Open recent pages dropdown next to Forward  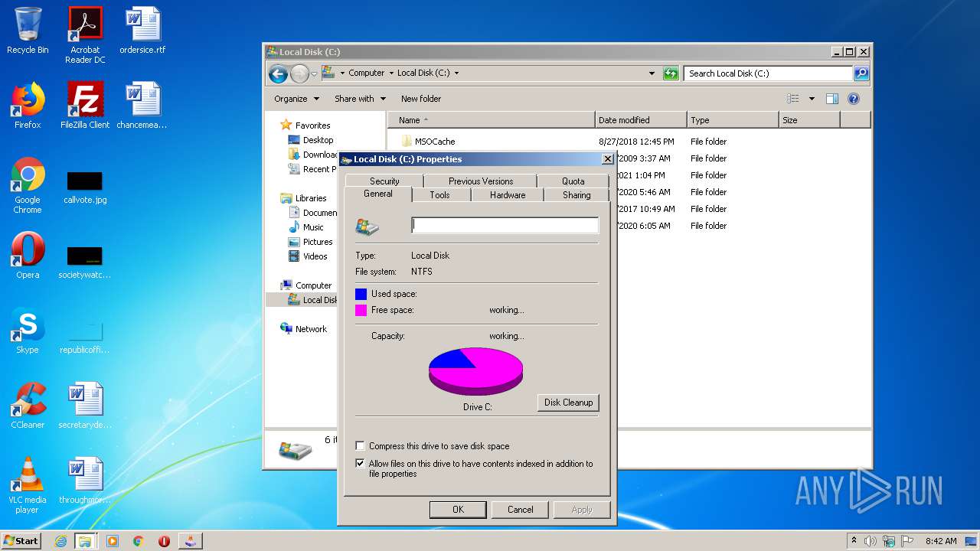[314, 73]
